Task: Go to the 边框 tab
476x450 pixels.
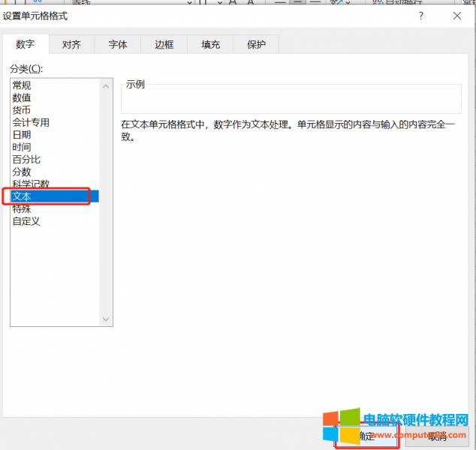Action: pos(164,45)
